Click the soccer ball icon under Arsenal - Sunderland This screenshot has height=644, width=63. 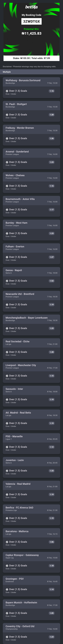click(7, 162)
